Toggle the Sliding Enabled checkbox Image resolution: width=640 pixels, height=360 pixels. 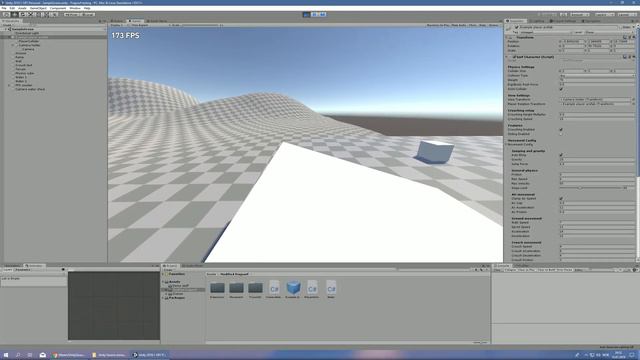561,134
